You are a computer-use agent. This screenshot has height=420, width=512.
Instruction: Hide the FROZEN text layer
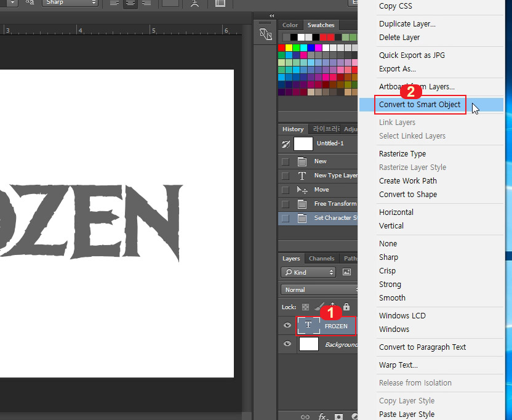point(287,325)
